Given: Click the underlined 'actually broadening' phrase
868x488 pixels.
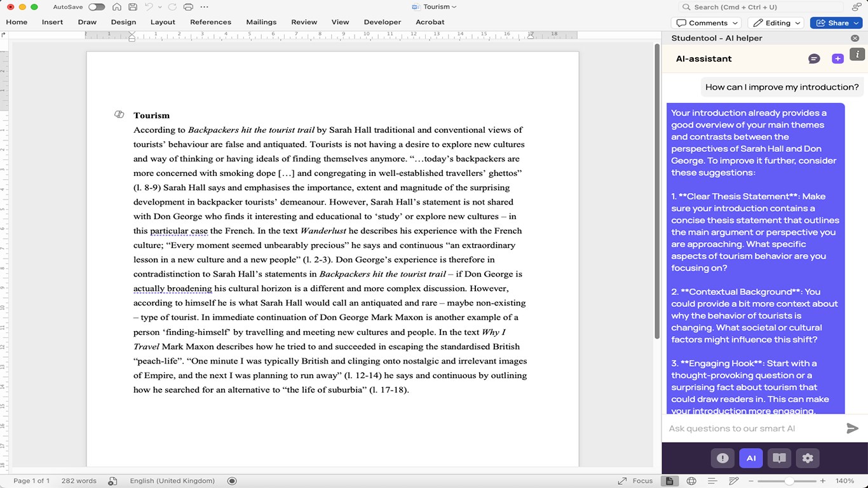Looking at the screenshot, I should pyautogui.click(x=172, y=288).
